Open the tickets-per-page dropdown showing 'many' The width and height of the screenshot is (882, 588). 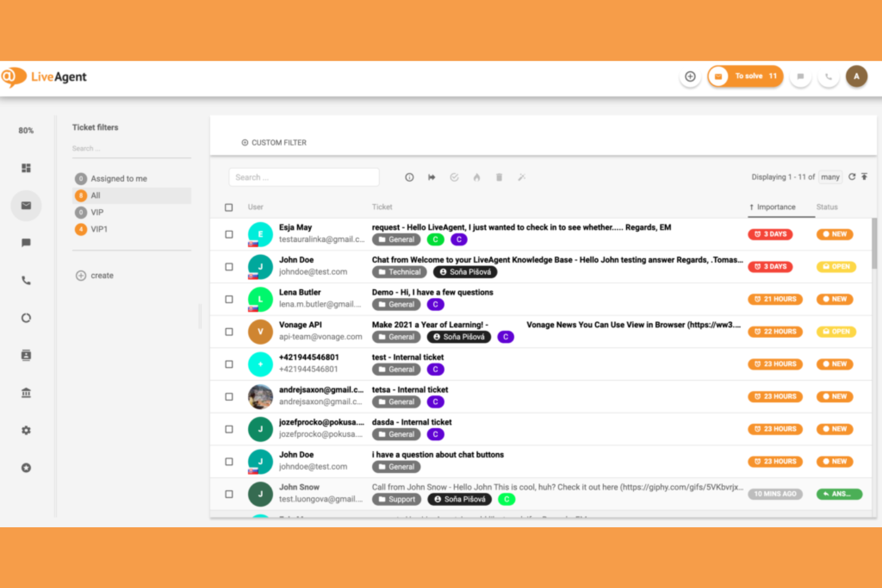pyautogui.click(x=830, y=177)
